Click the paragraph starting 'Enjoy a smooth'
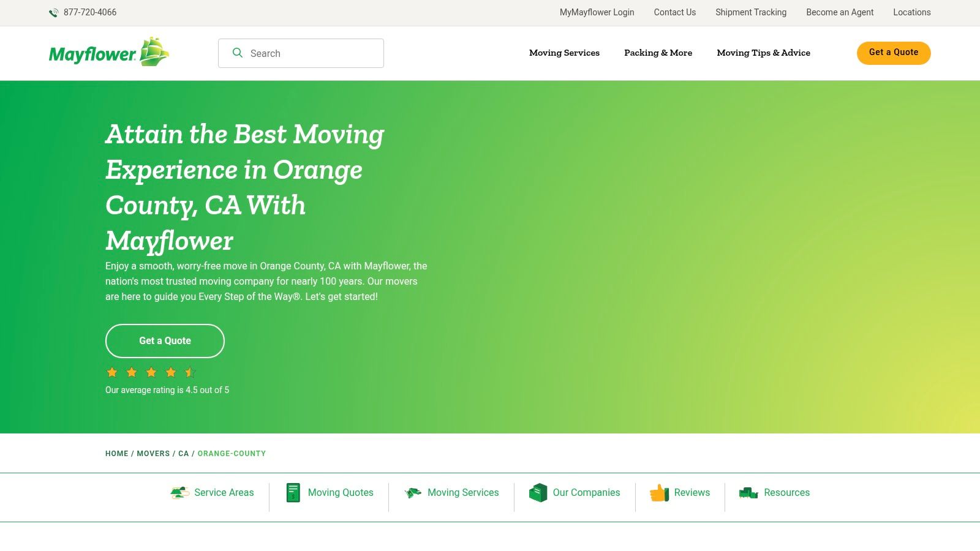 [x=266, y=281]
